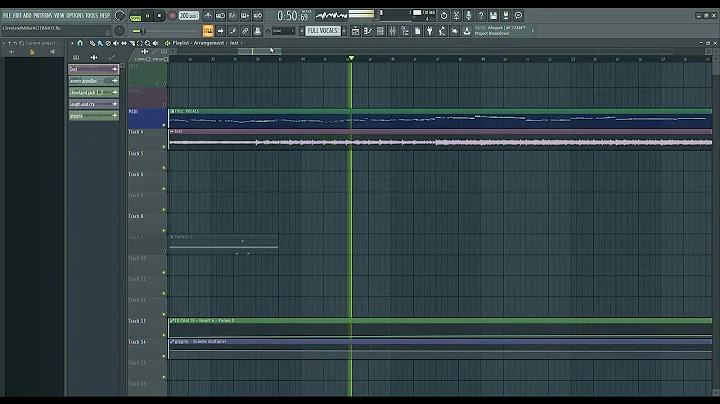Select the Playlist mute tool
Viewport: 720px width, 404px height.
[x=116, y=43]
